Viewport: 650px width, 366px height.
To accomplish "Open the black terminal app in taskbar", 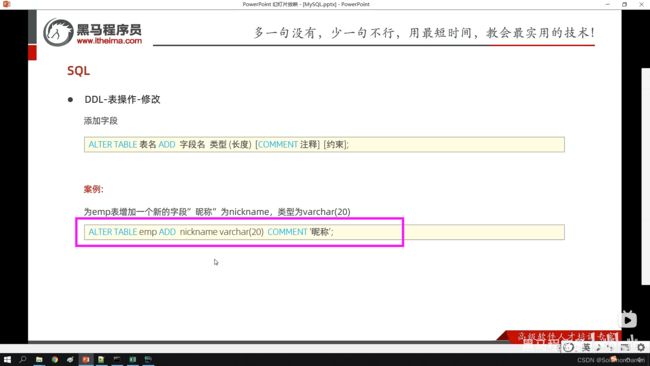I will click(x=117, y=359).
